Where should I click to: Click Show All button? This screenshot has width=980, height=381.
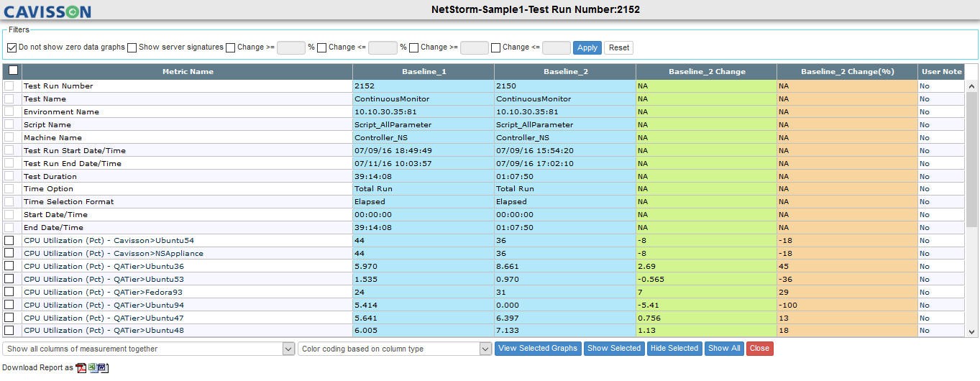click(724, 349)
